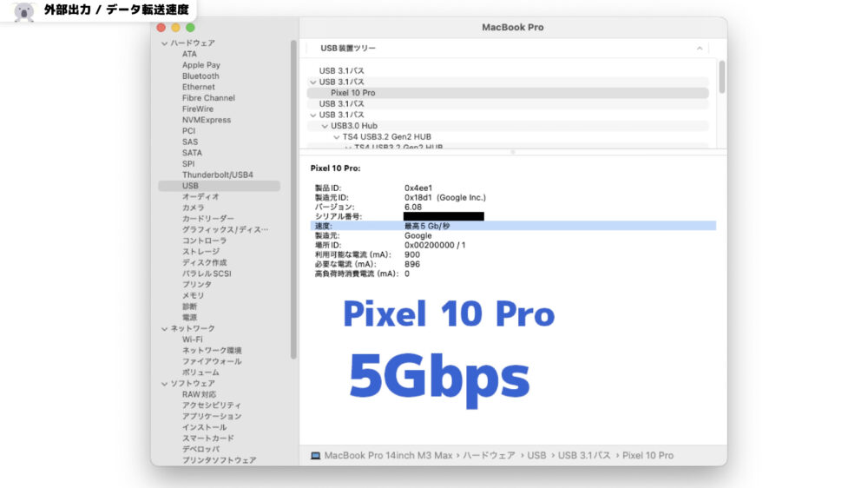Open Thunderbolt/USB4 in the sidebar
This screenshot has width=868, height=488.
tap(217, 175)
